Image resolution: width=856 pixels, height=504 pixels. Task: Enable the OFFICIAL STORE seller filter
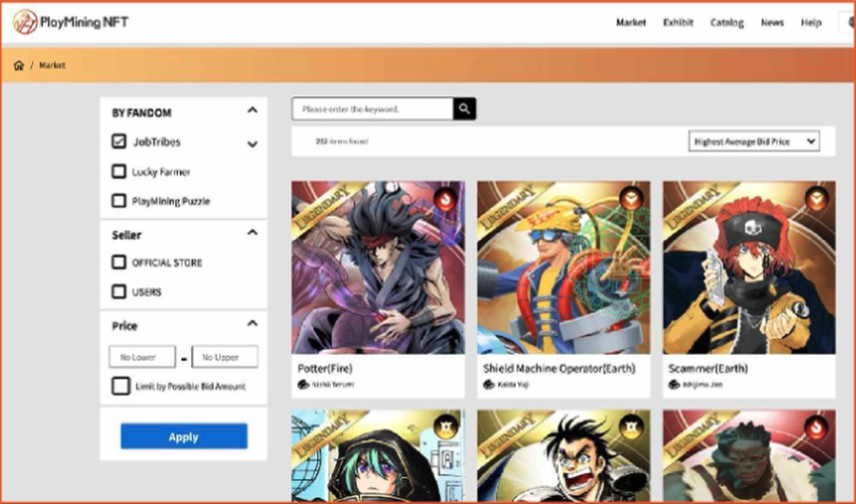[x=118, y=262]
